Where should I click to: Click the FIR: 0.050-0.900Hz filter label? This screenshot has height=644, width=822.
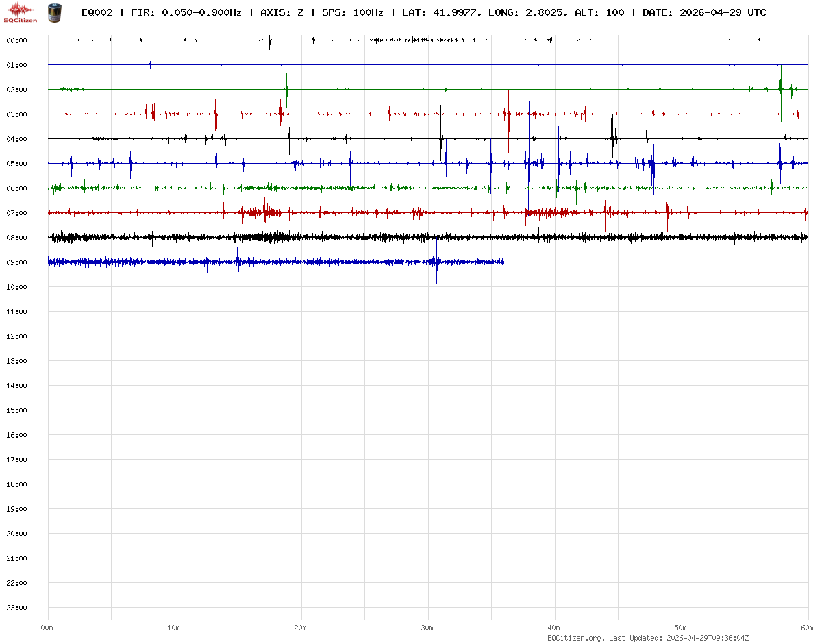tap(186, 12)
